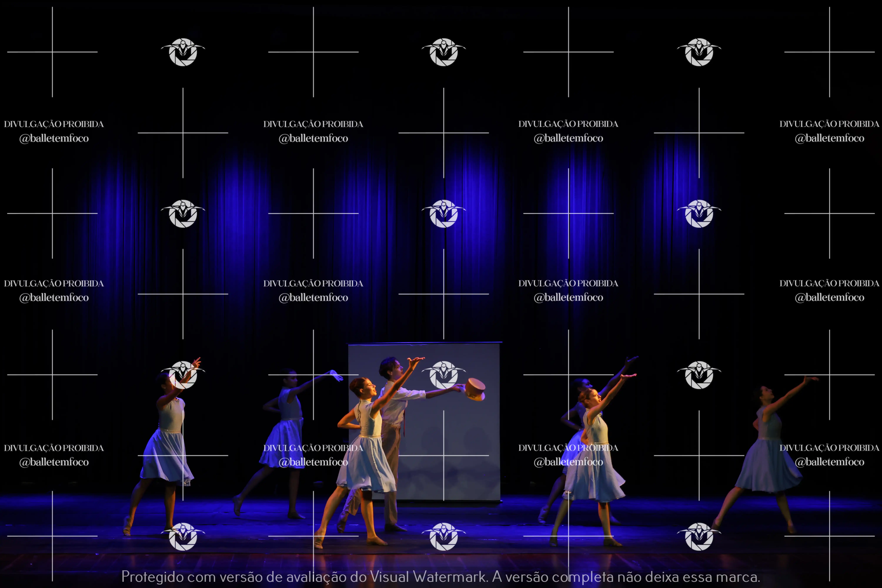Image resolution: width=882 pixels, height=588 pixels.
Task: Click the shutter logo on the gray backdrop panel
Action: tap(444, 375)
